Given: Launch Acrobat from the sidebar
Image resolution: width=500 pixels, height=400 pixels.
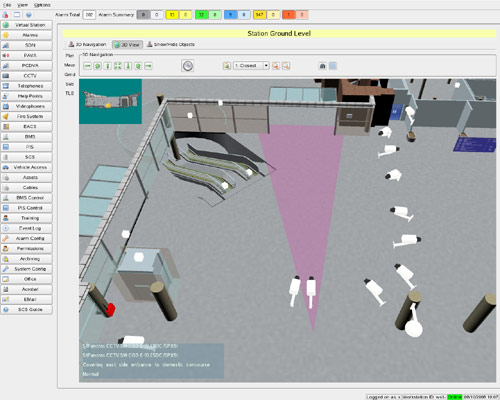Looking at the screenshot, I should coord(27,289).
